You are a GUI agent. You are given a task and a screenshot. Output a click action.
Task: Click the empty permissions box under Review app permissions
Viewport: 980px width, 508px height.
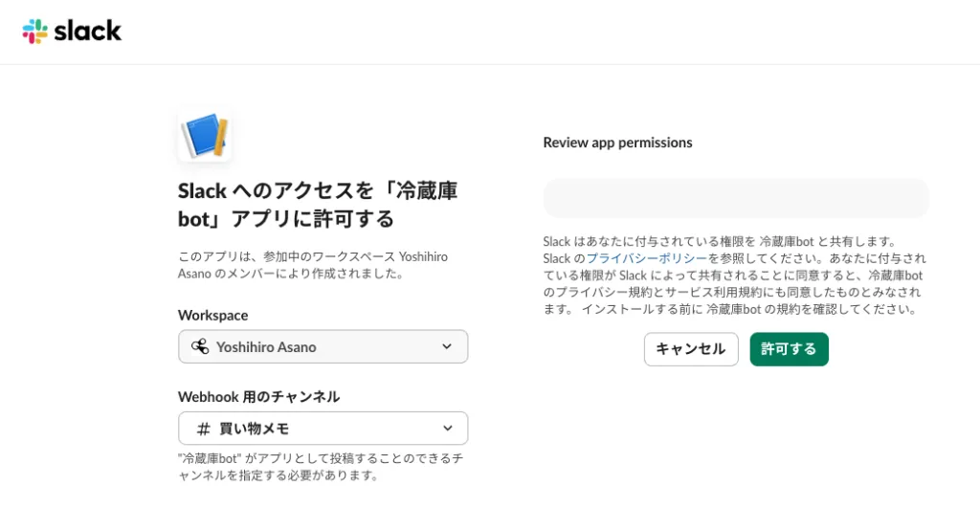[x=736, y=199]
